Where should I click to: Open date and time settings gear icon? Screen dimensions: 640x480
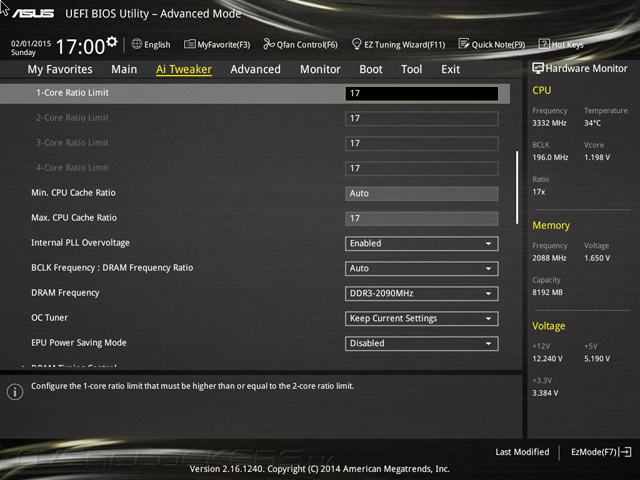tap(111, 42)
